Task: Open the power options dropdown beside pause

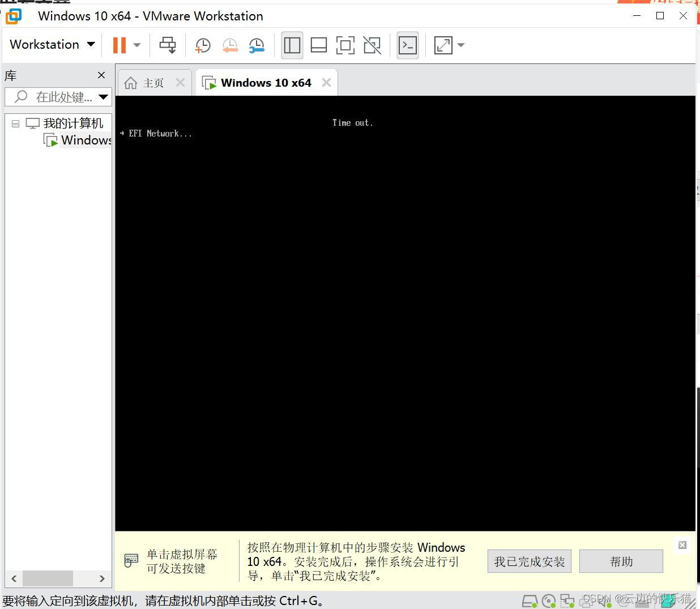Action: pyautogui.click(x=136, y=45)
